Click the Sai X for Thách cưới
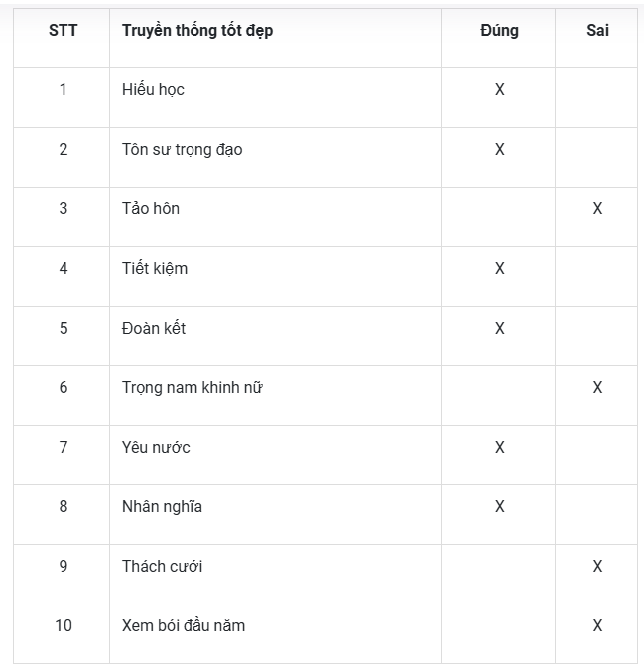This screenshot has width=644, height=671. pos(597,566)
